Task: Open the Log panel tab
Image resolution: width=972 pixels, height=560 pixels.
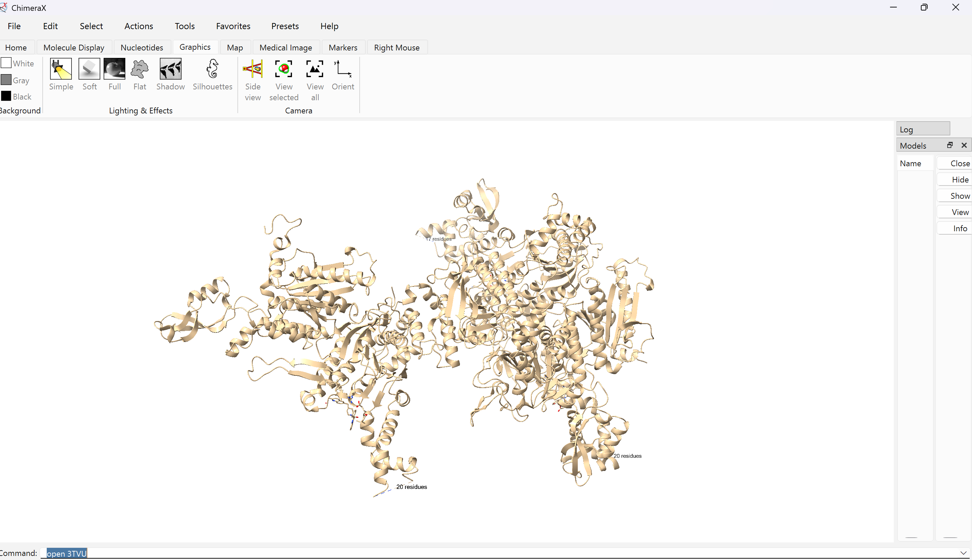Action: [922, 129]
